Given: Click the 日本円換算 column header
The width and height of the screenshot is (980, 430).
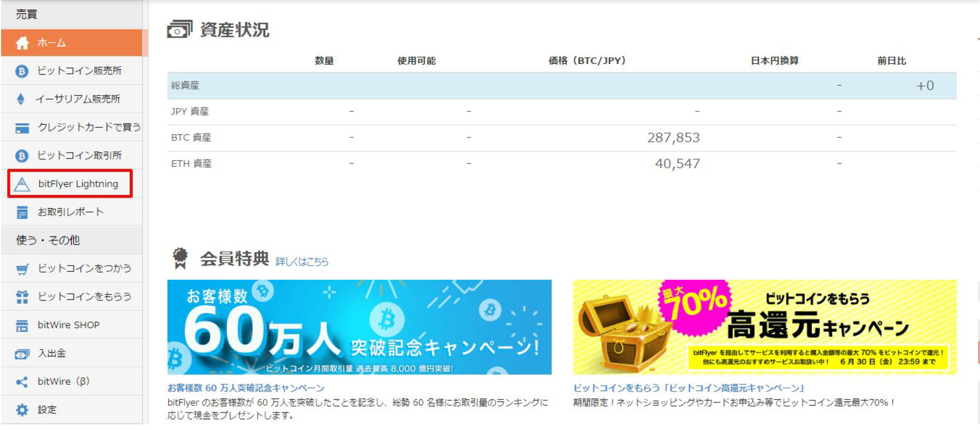Looking at the screenshot, I should click(774, 61).
